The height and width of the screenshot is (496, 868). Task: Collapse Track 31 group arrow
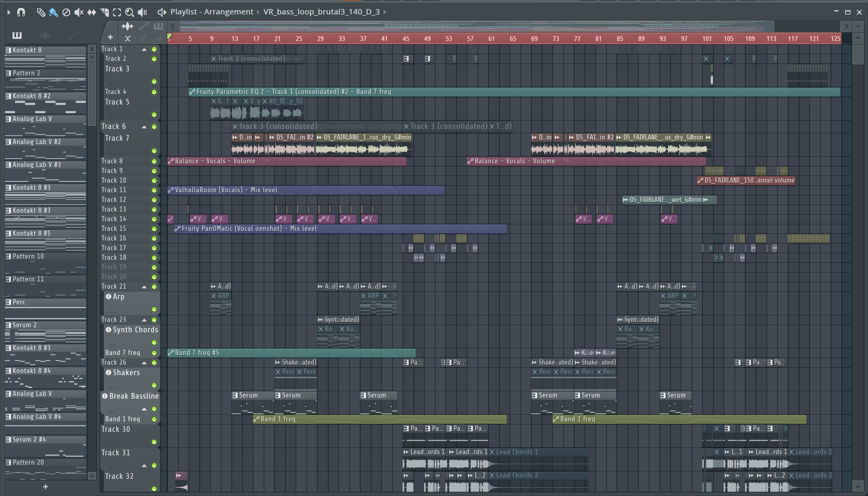click(144, 465)
